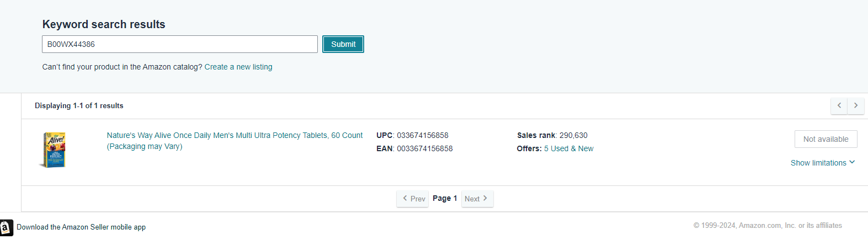Open Nature's Way Alive product title link
868x245 pixels.
tap(235, 141)
